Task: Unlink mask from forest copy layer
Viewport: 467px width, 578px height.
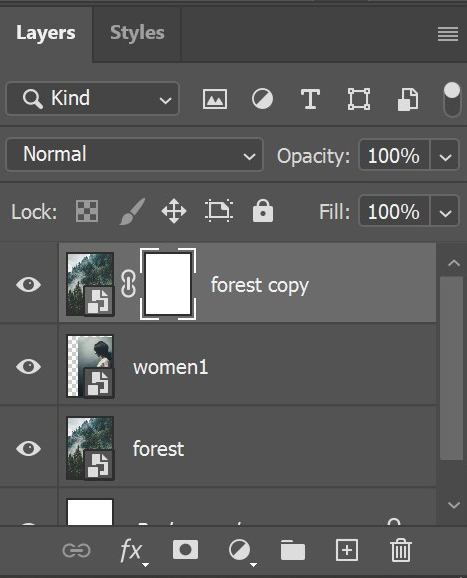Action: pyautogui.click(x=128, y=284)
